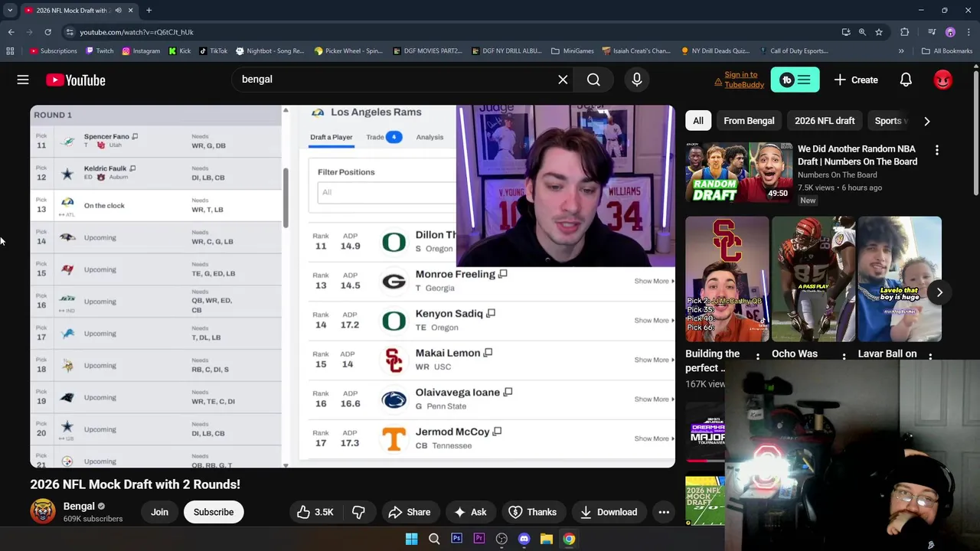Screen dimensions: 980x551
Task: Open TikTok bookmark
Action: click(213, 51)
